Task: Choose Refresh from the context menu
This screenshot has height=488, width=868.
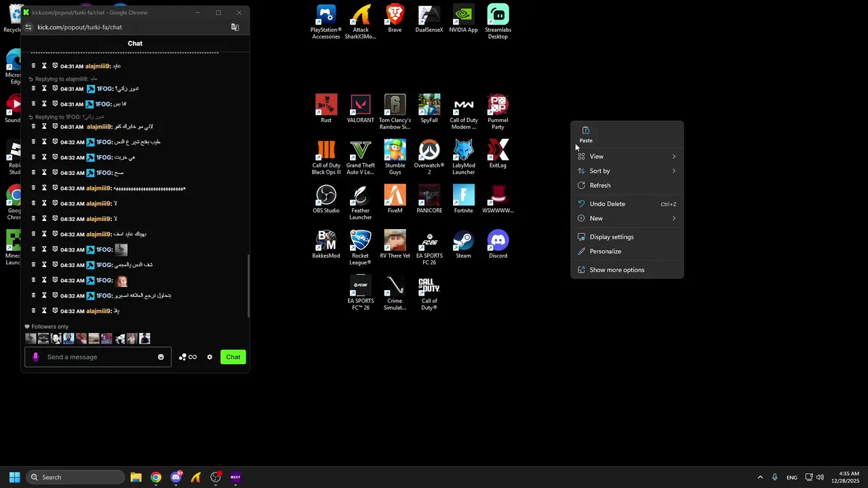Action: (627, 185)
